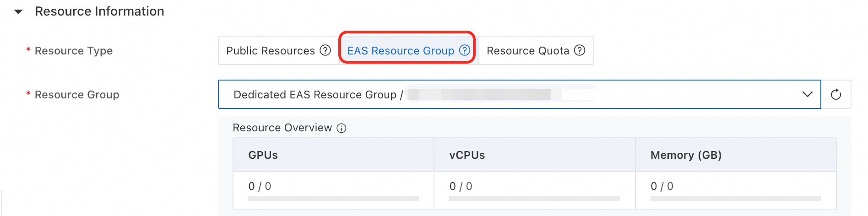
Task: Click the question mark next to Resource Quota
Action: (x=580, y=50)
